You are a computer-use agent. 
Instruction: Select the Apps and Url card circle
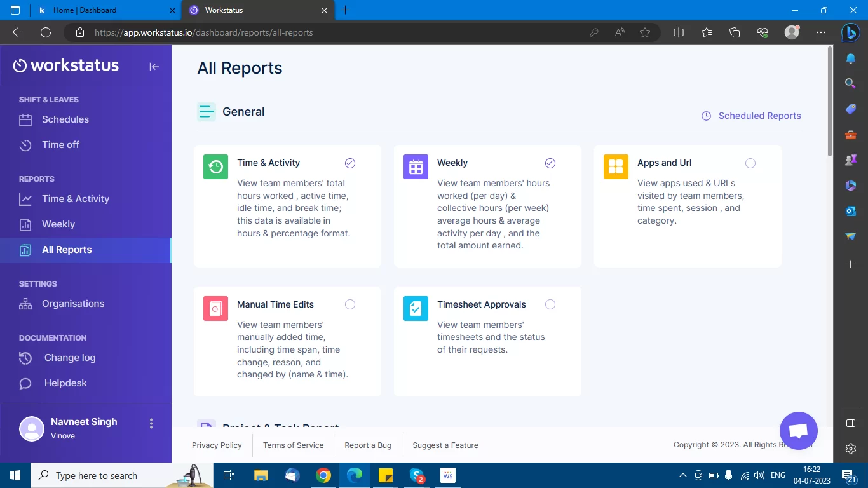(750, 163)
